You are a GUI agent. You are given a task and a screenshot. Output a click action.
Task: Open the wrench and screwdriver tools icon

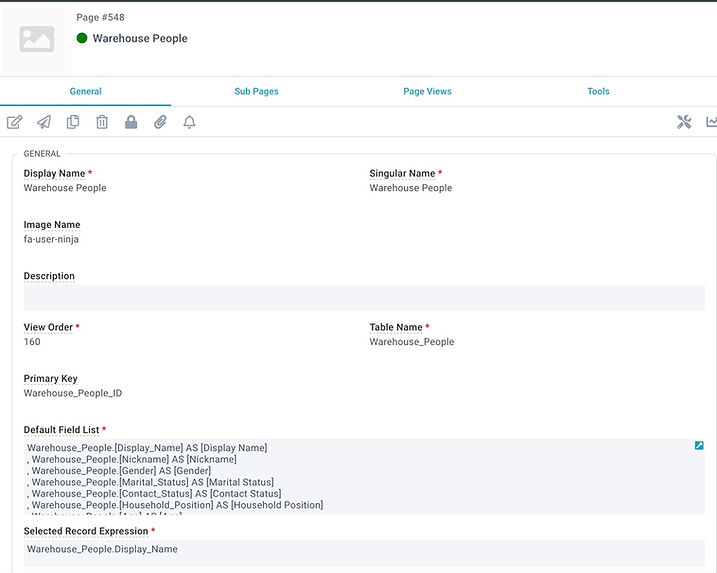(684, 122)
